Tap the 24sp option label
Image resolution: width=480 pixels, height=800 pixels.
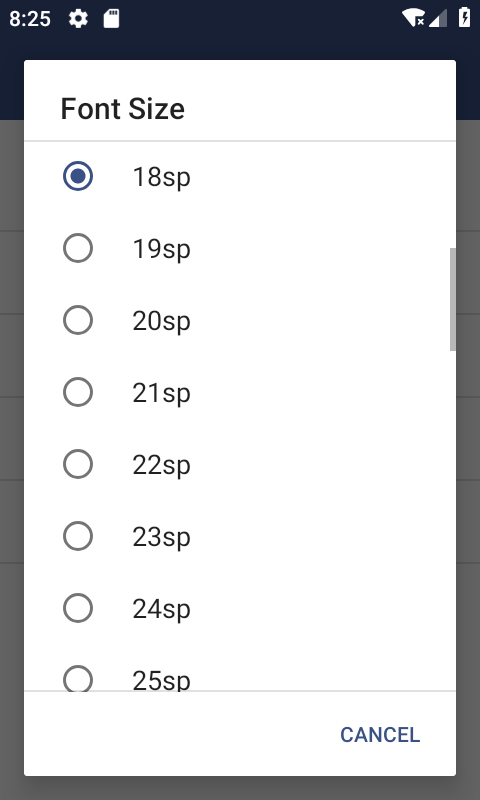tap(161, 609)
